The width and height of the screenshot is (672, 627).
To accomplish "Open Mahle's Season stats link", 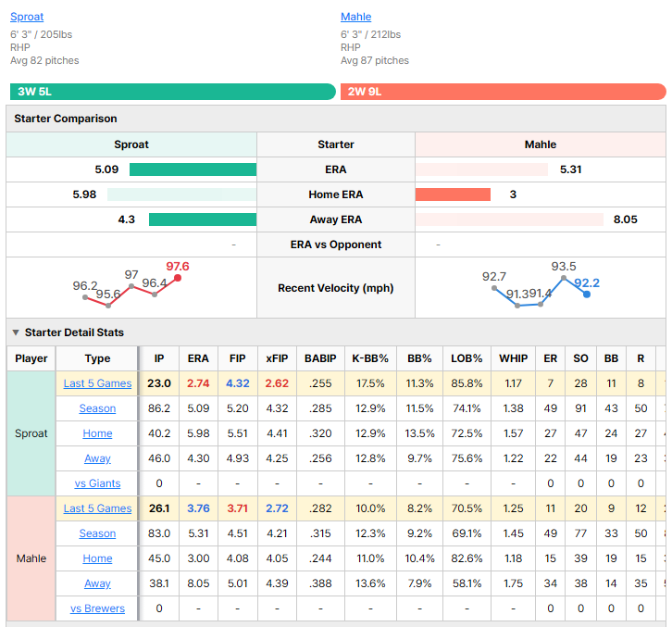I will [x=97, y=533].
